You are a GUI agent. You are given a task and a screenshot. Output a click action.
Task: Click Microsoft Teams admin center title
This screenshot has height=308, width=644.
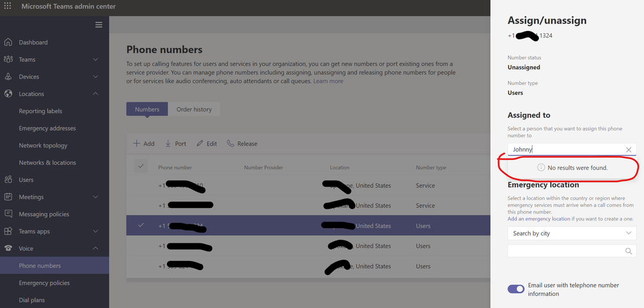[68, 6]
